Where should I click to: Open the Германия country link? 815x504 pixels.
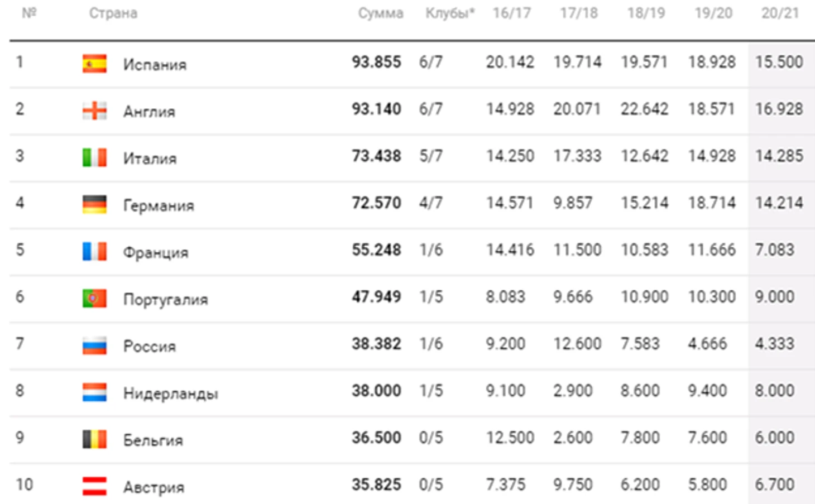(x=159, y=206)
